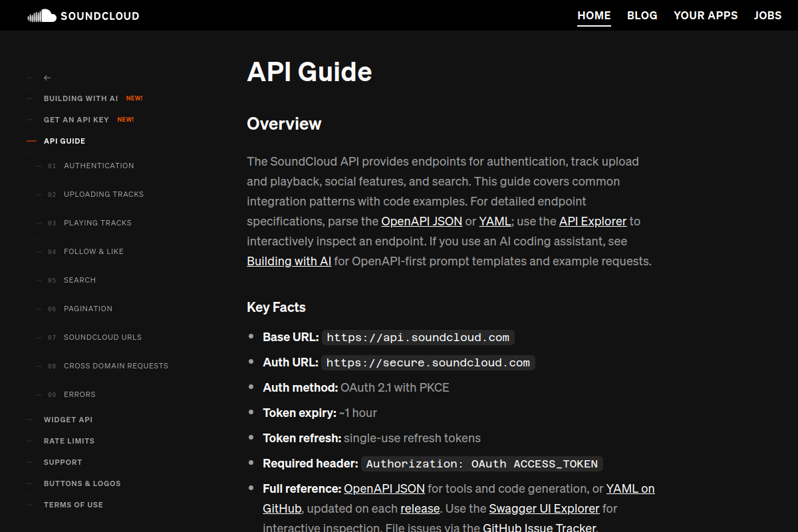Open Support in sidebar
Viewport: 798px width, 532px height.
click(63, 462)
